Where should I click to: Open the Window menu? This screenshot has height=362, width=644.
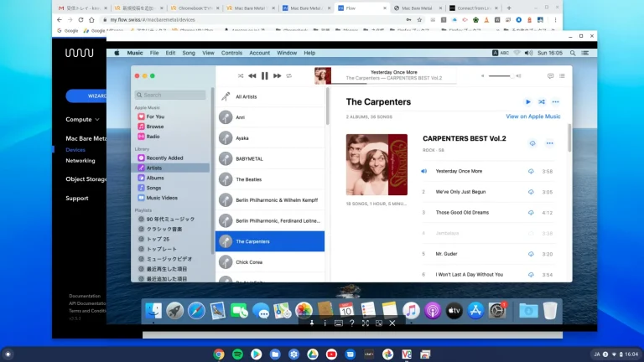tap(287, 53)
